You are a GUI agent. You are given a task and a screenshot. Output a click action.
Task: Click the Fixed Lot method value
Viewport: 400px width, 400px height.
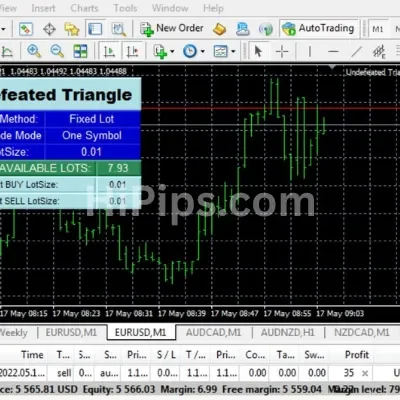coord(92,119)
